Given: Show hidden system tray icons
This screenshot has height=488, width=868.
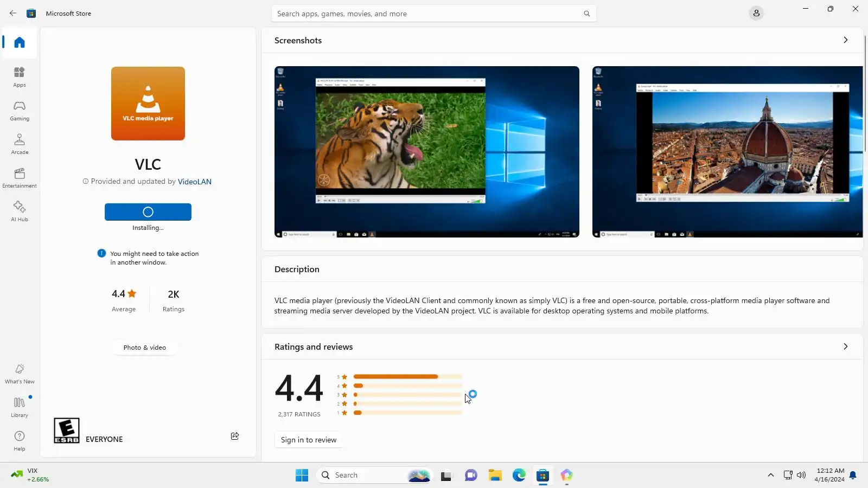Looking at the screenshot, I should [770, 475].
